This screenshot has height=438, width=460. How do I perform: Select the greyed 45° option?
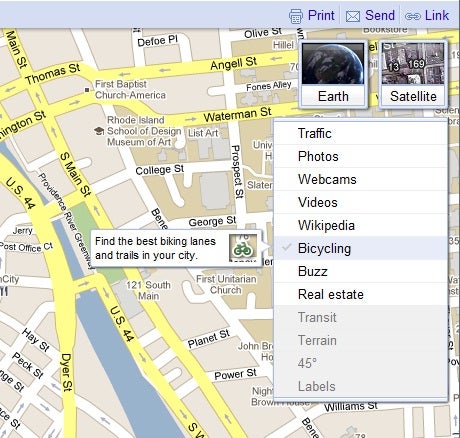361,363
